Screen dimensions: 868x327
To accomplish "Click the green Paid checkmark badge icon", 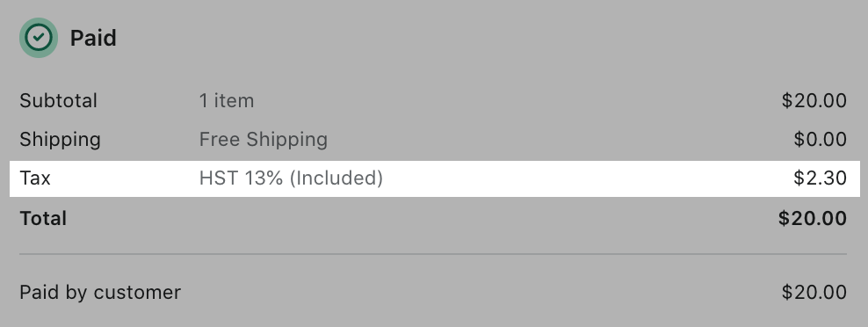I will pos(39,38).
